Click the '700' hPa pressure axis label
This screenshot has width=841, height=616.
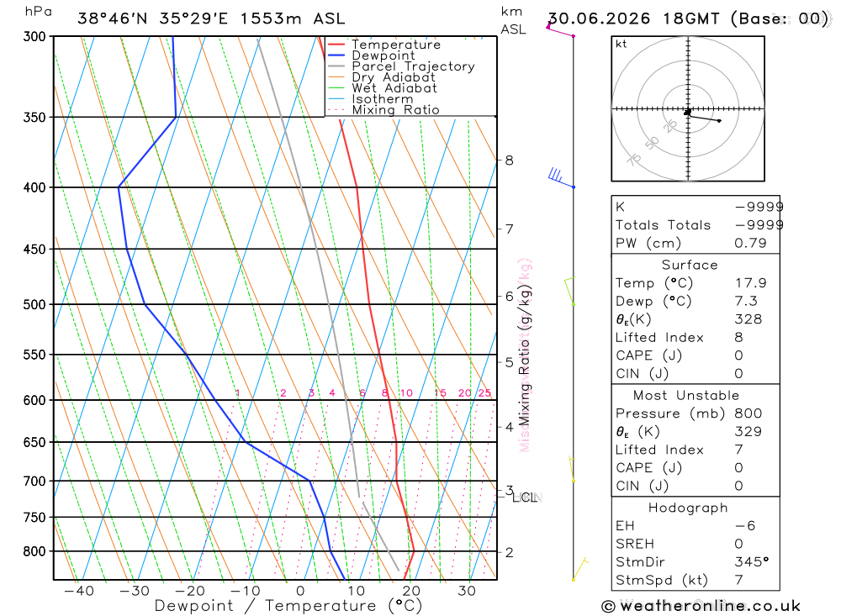click(x=34, y=482)
